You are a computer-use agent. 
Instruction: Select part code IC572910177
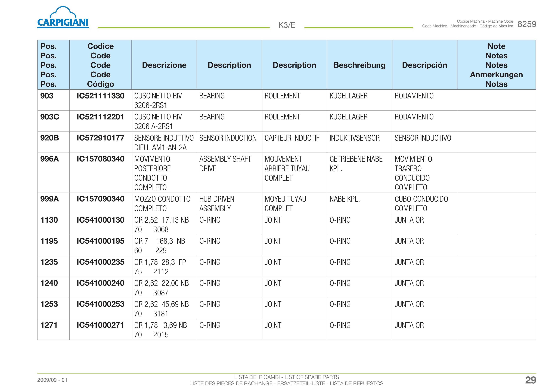pos(100,138)
